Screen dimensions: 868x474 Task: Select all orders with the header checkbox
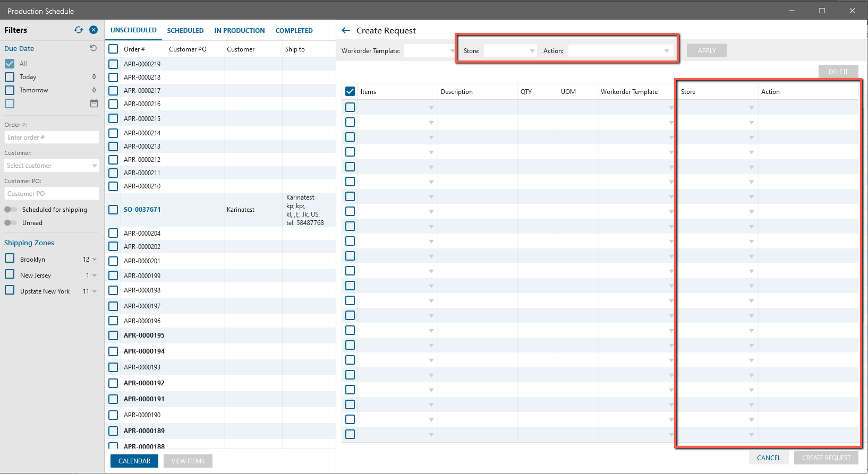pyautogui.click(x=113, y=49)
